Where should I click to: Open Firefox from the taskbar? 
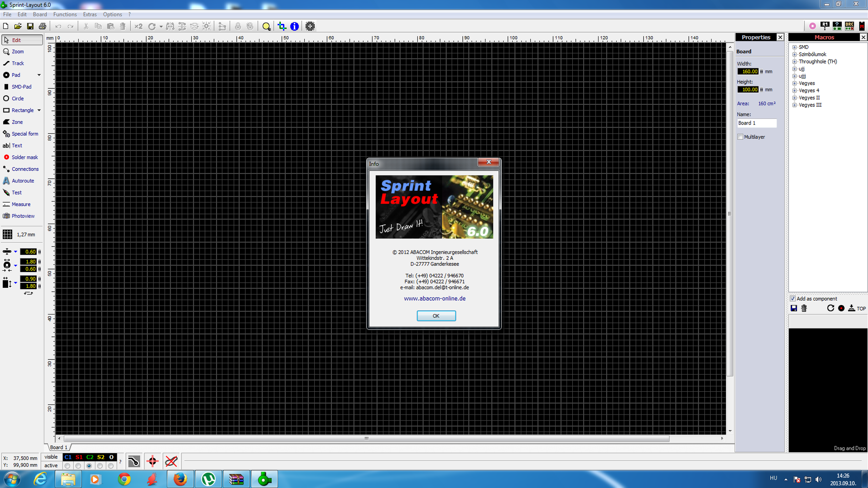coord(180,479)
